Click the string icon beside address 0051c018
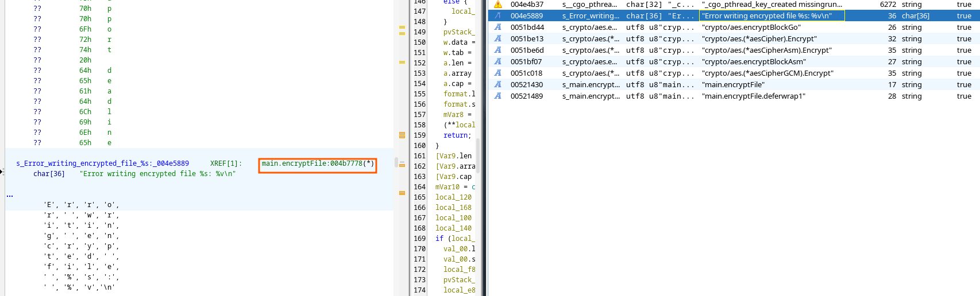This screenshot has height=296, width=980. (498, 73)
